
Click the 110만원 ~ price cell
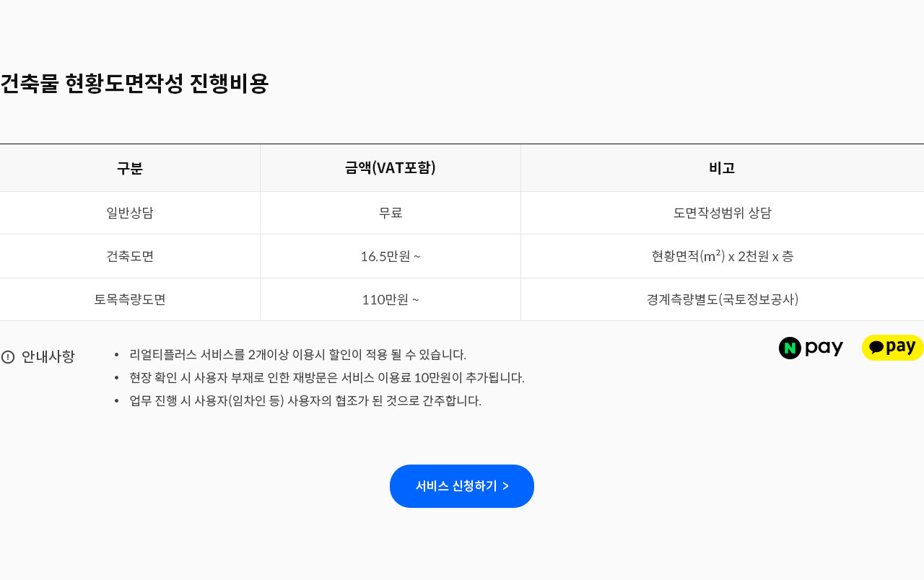(x=390, y=299)
